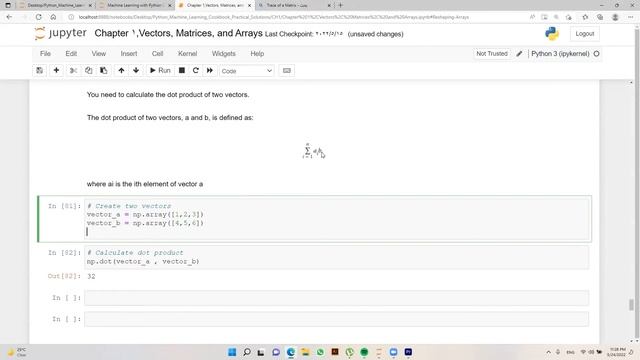Copy selected cells icon
Image resolution: width=640 pixels, height=360 pixels.
click(89, 71)
